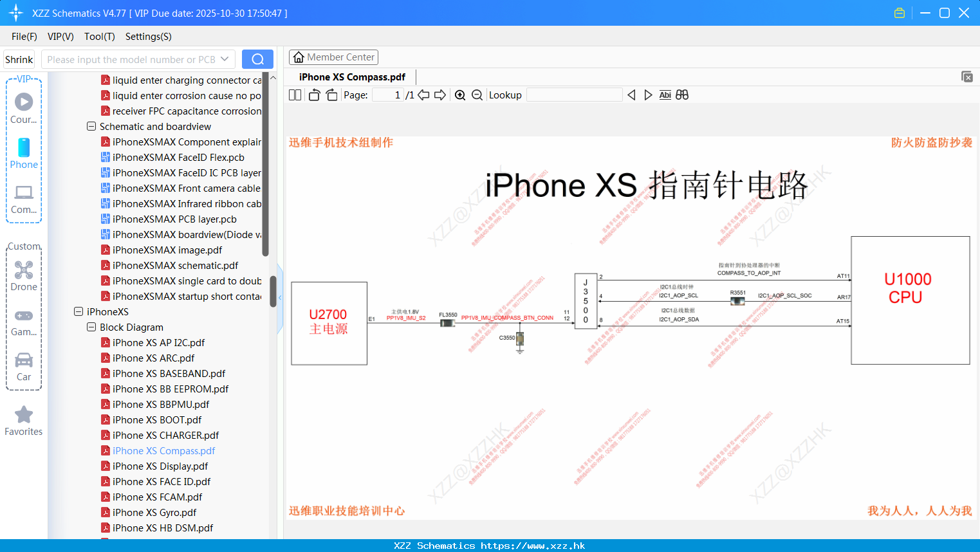Go to previous page arrow

point(423,95)
